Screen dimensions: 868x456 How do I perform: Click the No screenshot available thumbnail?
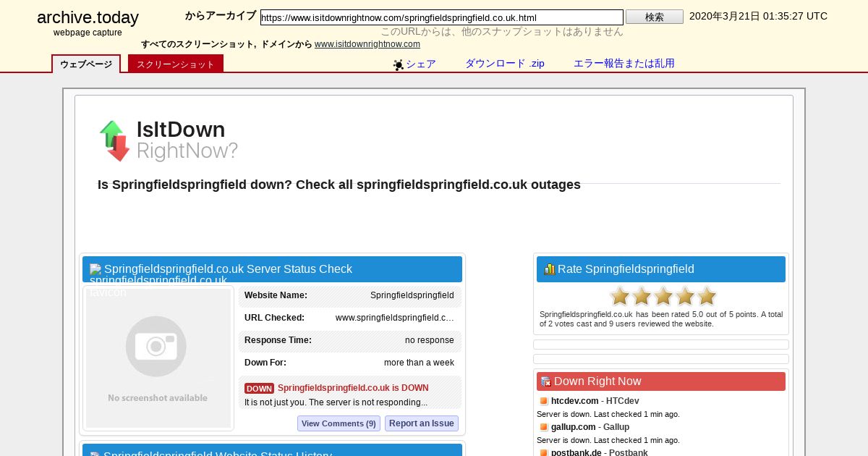pyautogui.click(x=158, y=358)
